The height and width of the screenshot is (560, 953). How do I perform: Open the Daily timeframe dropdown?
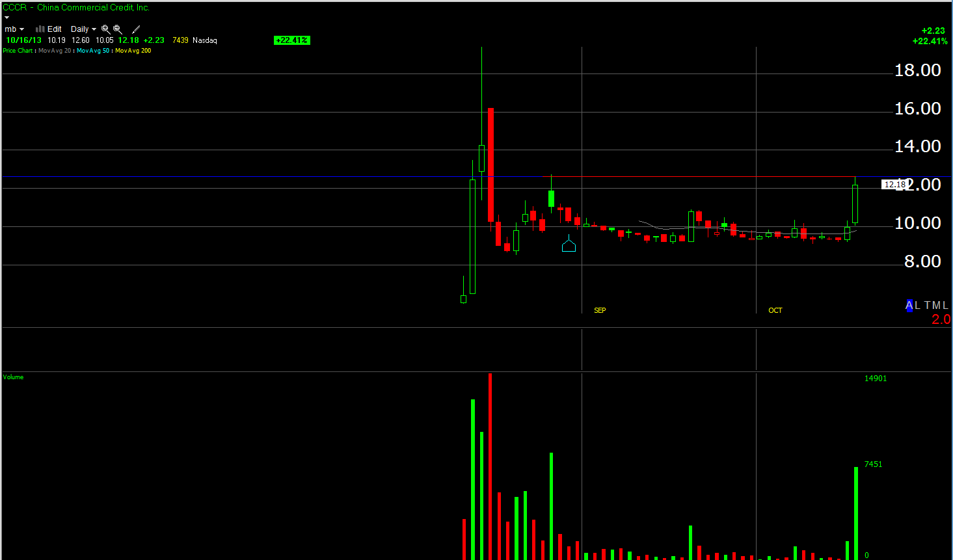tap(83, 29)
